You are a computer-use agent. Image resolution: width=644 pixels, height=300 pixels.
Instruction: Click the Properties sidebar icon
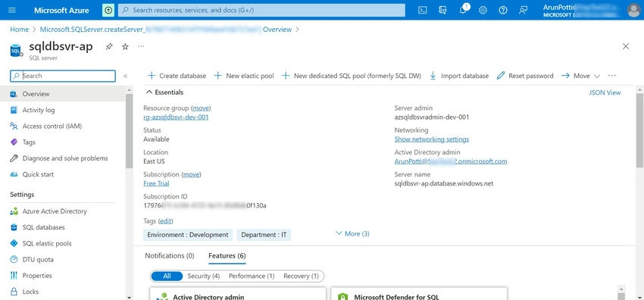(x=14, y=275)
